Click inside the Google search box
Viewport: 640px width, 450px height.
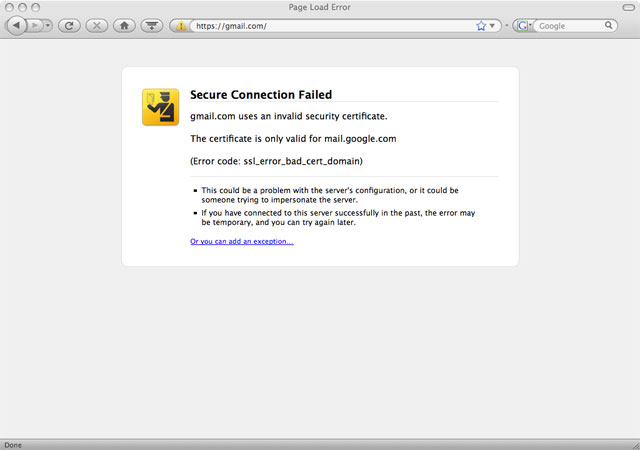click(569, 26)
